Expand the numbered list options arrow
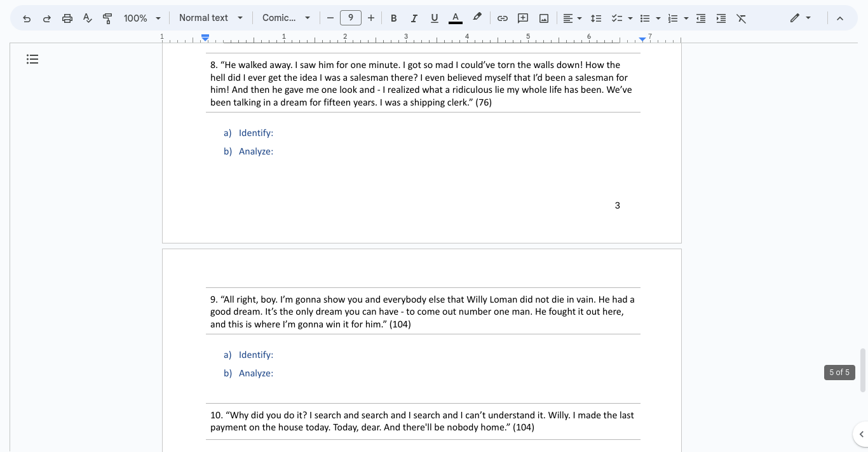Image resolution: width=868 pixels, height=452 pixels. click(x=686, y=18)
